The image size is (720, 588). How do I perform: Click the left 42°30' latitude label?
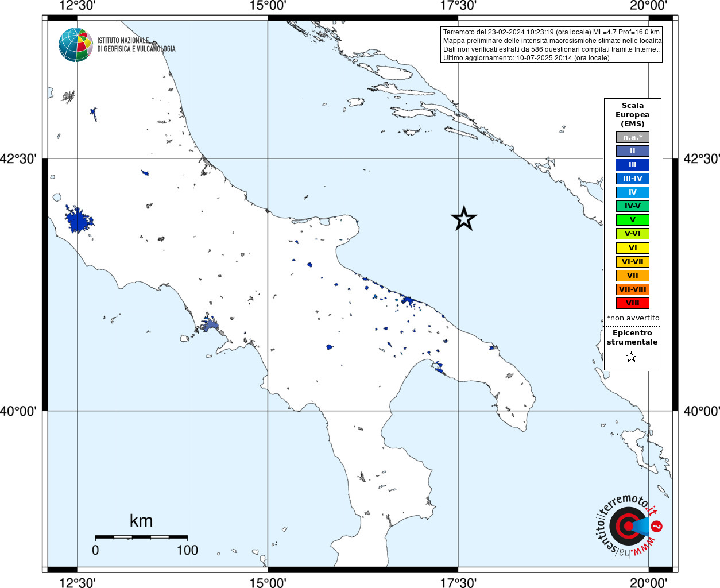coord(18,159)
